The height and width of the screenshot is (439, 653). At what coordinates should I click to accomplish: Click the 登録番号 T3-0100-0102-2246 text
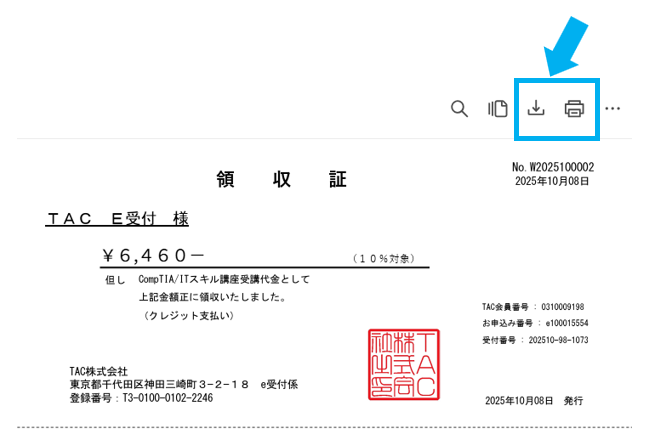click(x=141, y=397)
